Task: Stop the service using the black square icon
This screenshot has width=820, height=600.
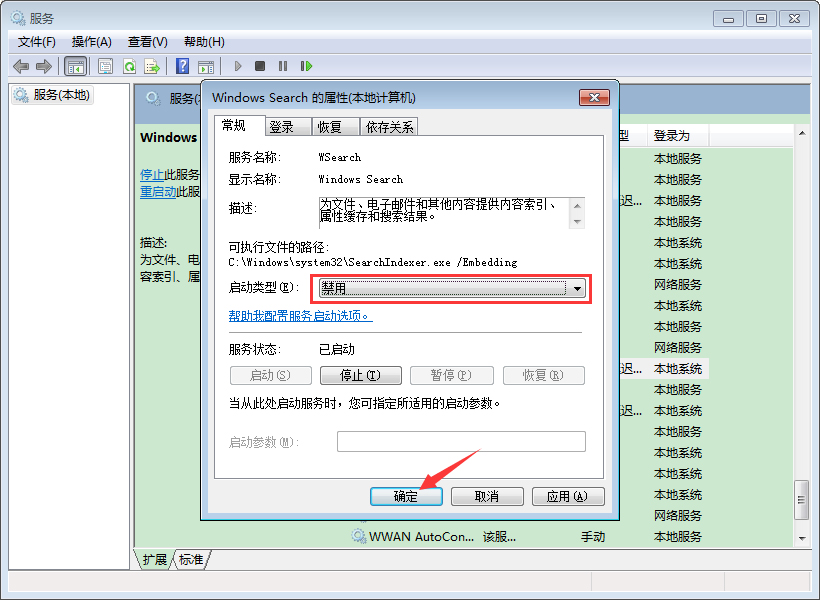Action: pos(260,65)
